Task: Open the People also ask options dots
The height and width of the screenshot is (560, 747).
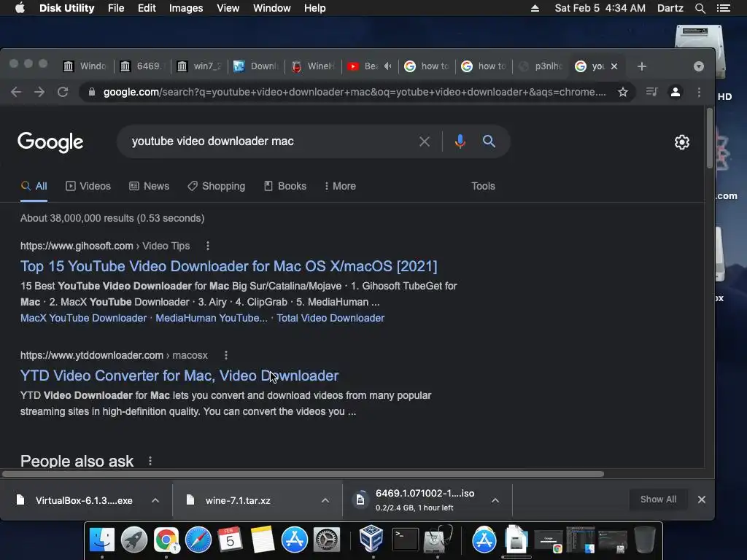Action: [150, 461]
